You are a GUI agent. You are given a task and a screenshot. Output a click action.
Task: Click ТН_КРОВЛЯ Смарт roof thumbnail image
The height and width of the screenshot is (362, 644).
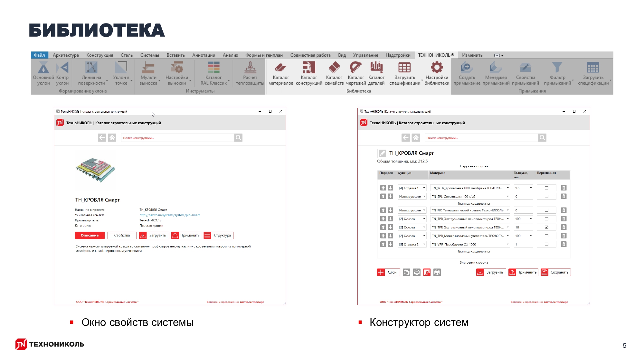coord(95,170)
